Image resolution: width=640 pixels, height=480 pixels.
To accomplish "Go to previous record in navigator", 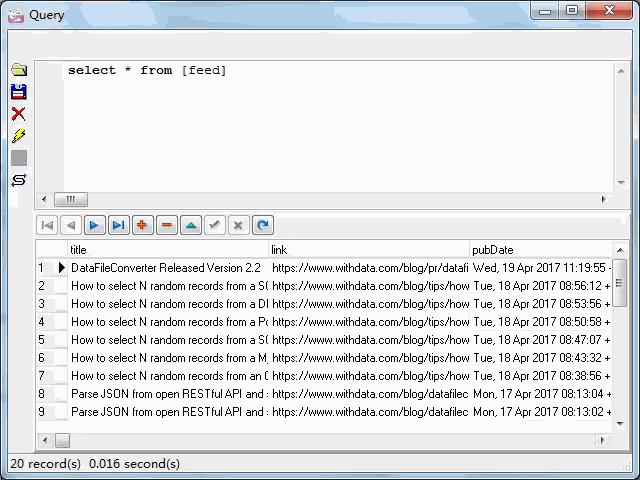I will [x=71, y=225].
